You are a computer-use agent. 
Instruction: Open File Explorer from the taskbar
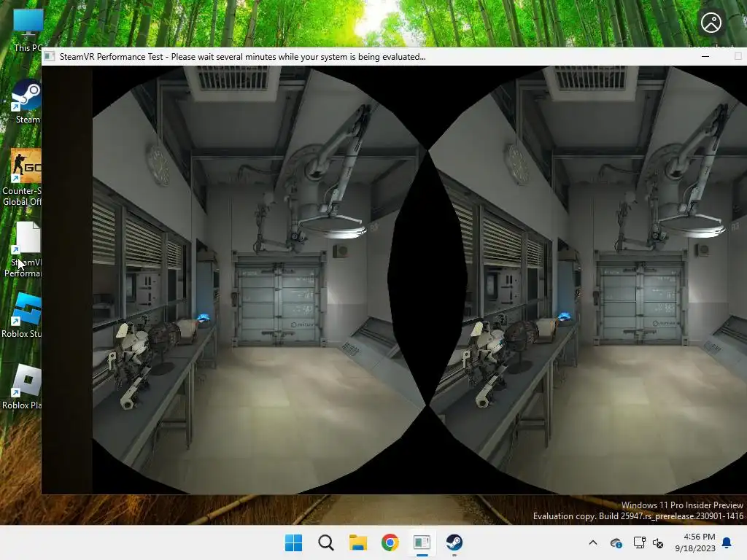[x=357, y=542]
